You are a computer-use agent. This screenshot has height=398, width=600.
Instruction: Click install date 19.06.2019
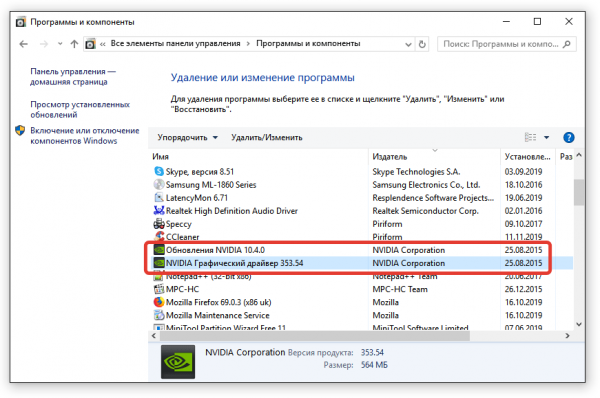click(x=523, y=197)
